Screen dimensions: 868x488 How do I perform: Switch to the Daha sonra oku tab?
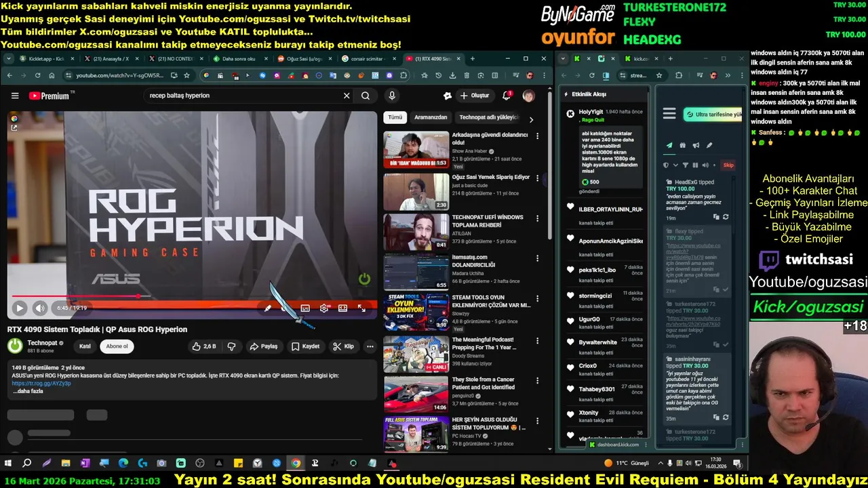click(239, 59)
